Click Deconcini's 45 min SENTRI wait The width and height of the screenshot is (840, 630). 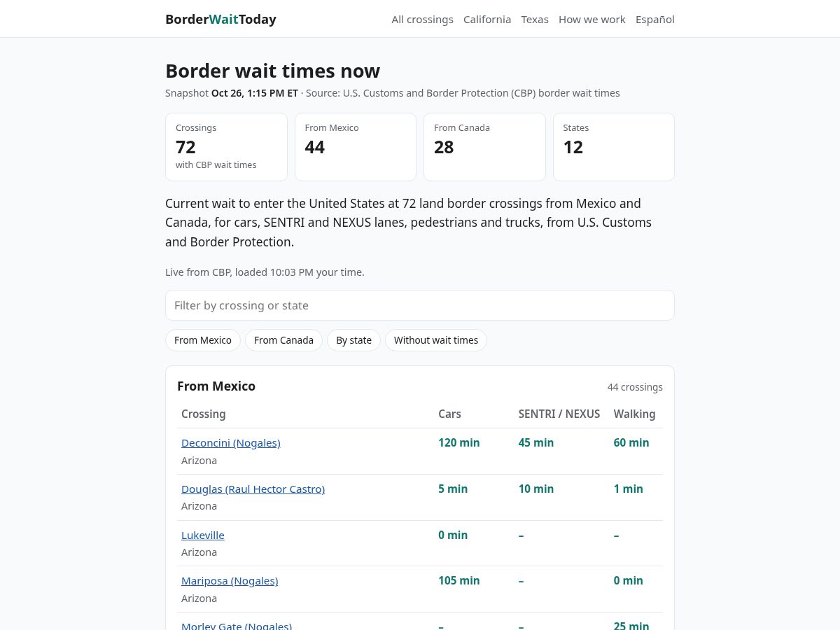[x=536, y=443]
